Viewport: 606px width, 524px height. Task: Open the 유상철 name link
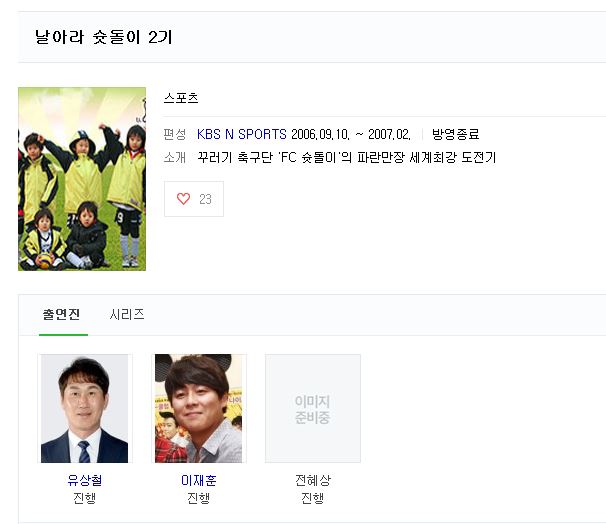pyautogui.click(x=84, y=480)
